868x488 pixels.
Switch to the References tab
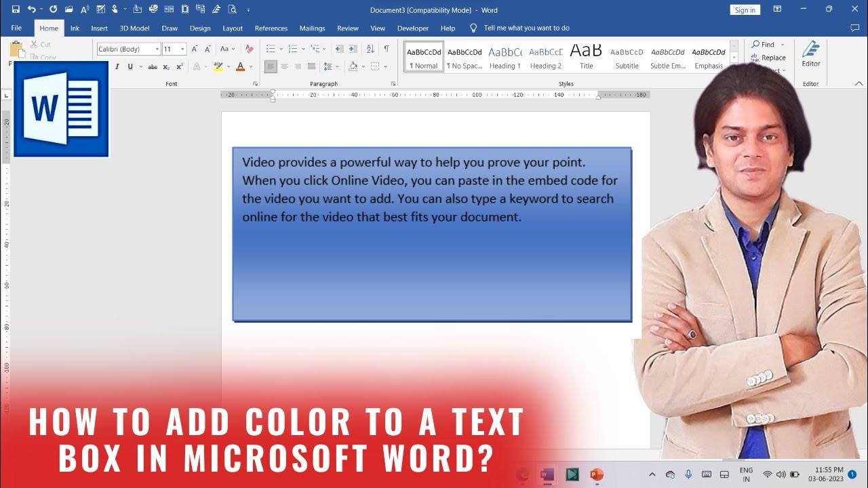271,28
